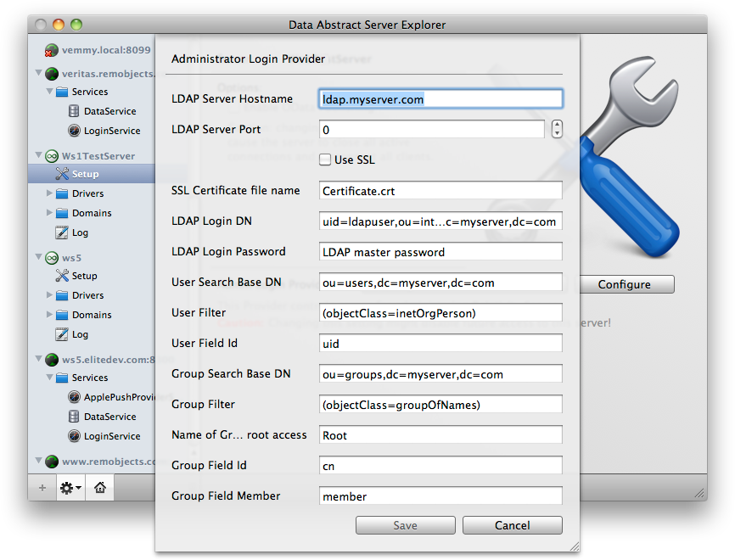Expand Drivers under ws5

pyautogui.click(x=49, y=294)
